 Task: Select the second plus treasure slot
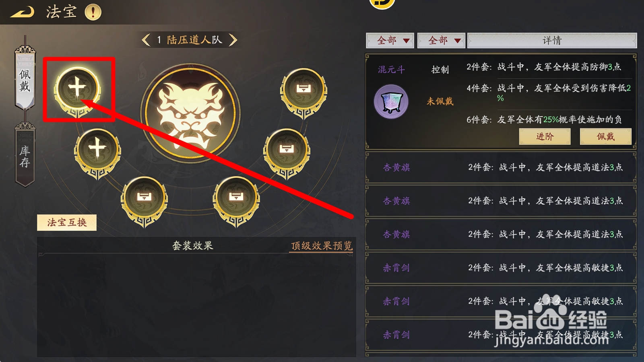97,152
